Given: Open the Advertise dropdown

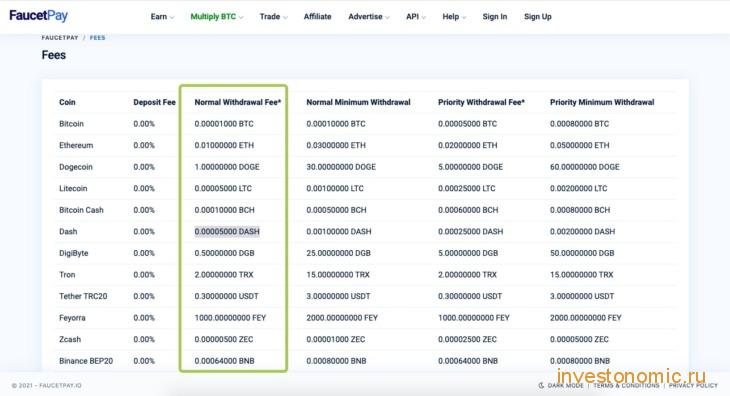Looking at the screenshot, I should 369,16.
